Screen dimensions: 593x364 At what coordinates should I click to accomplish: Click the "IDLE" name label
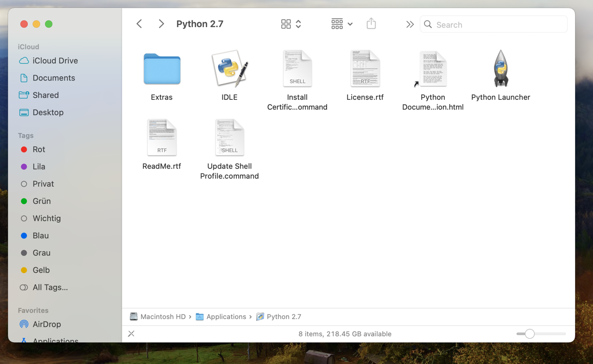click(x=229, y=97)
